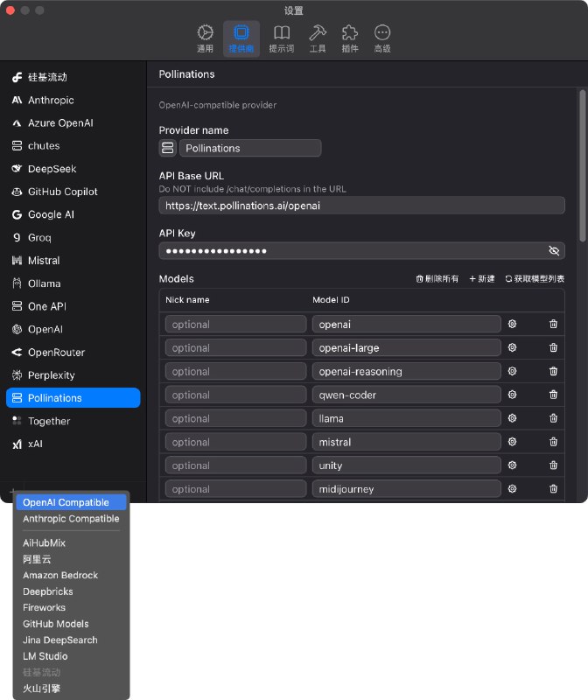Choose OpenAI Compatible from add-provider menu
Image resolution: width=588 pixels, height=700 pixels.
(71, 502)
